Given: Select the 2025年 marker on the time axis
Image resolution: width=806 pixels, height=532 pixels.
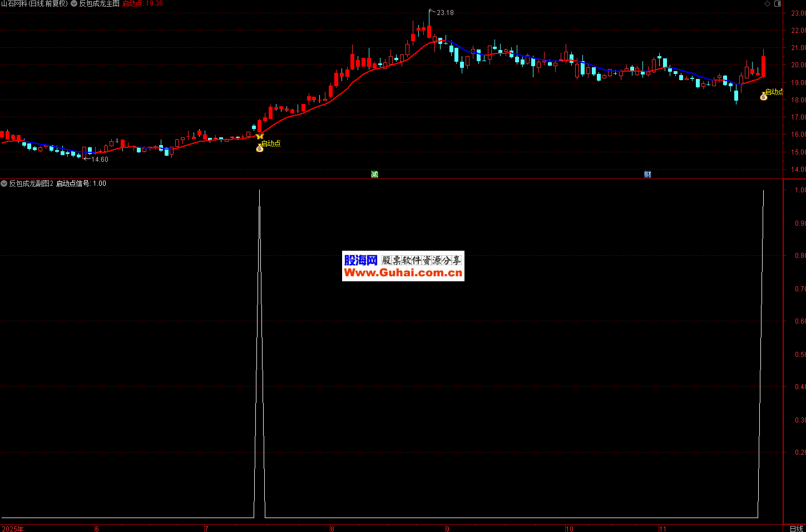Looking at the screenshot, I should click(x=13, y=529).
